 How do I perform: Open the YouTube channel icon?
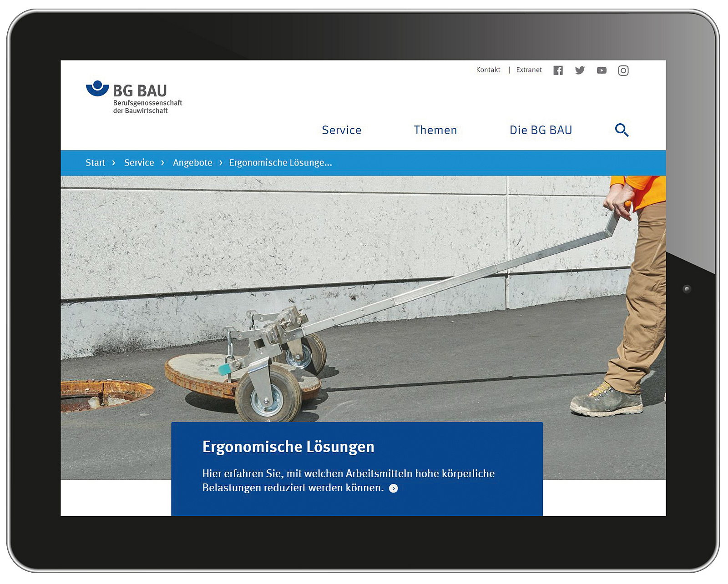click(602, 70)
